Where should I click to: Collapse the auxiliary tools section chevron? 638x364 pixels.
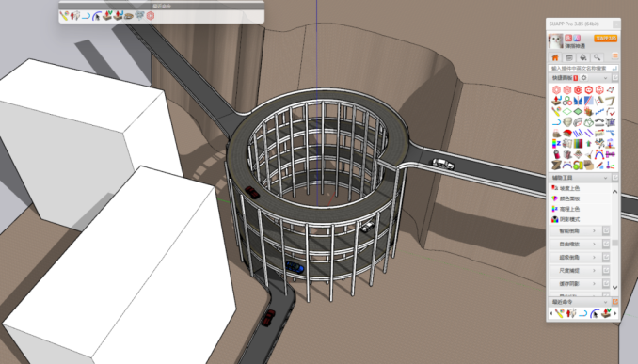tap(605, 178)
